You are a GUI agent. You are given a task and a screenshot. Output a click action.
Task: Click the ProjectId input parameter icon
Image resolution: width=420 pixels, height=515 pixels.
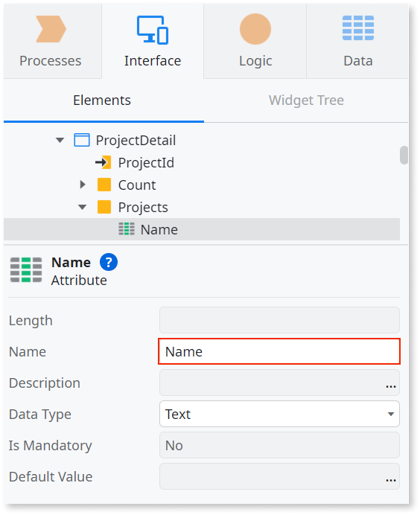tap(104, 162)
